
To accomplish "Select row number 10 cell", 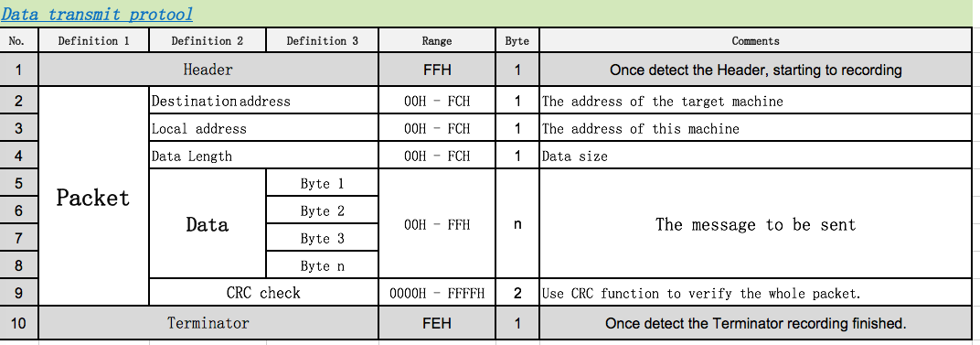I will pos(19,323).
